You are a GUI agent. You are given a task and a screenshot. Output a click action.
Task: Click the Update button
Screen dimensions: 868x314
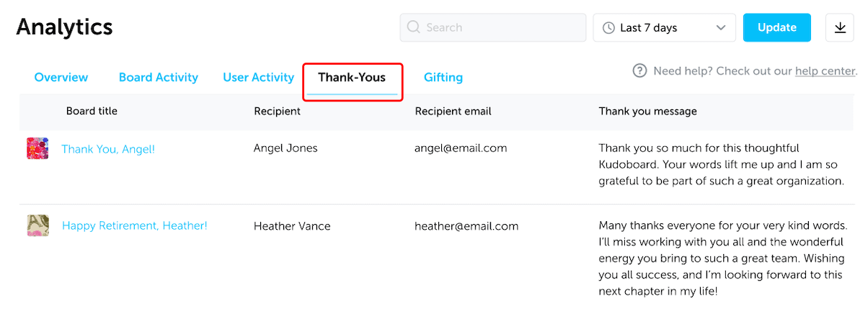click(x=777, y=27)
